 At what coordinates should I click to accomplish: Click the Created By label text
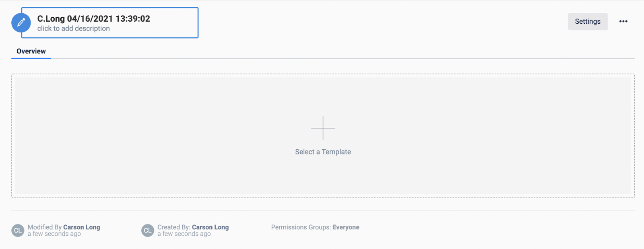point(174,227)
